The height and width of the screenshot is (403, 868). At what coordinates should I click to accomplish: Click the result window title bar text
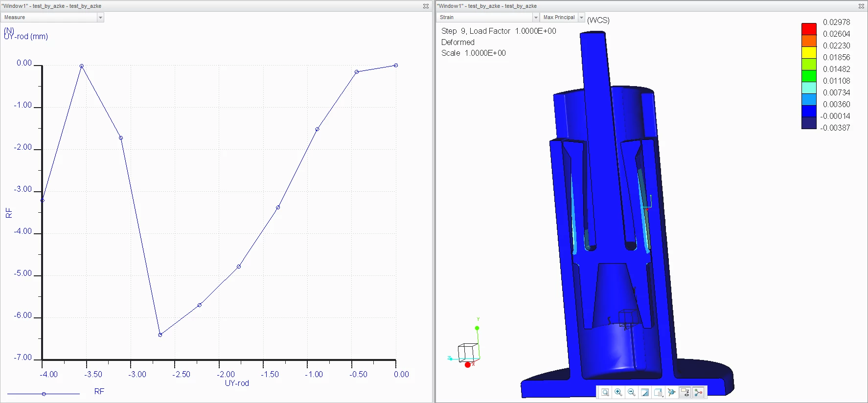(x=487, y=6)
